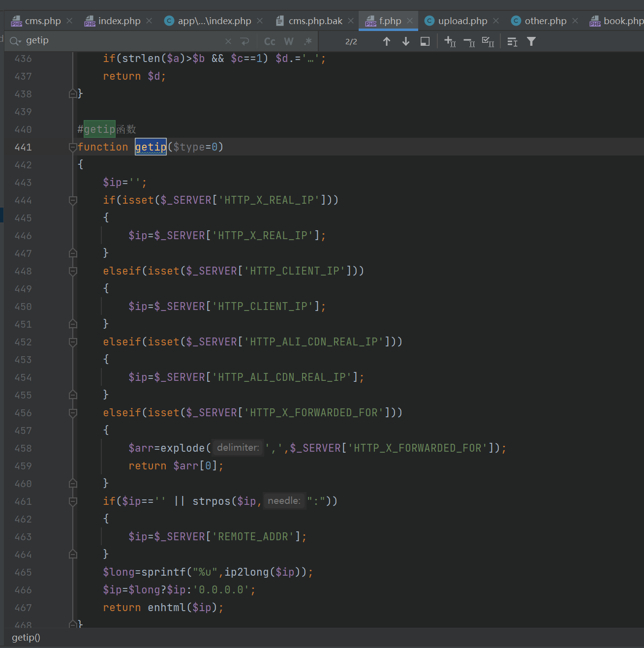
Task: Click fold end marker at line 447
Action: 73,253
